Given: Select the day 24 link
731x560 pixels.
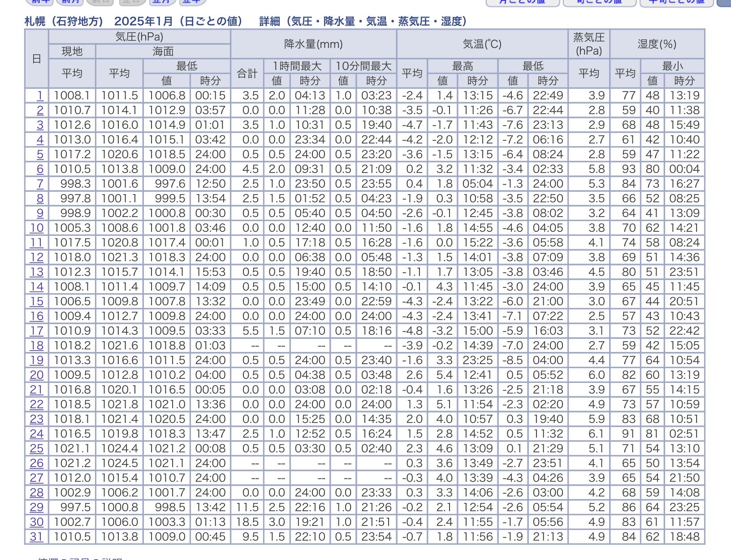Looking at the screenshot, I should [x=37, y=434].
